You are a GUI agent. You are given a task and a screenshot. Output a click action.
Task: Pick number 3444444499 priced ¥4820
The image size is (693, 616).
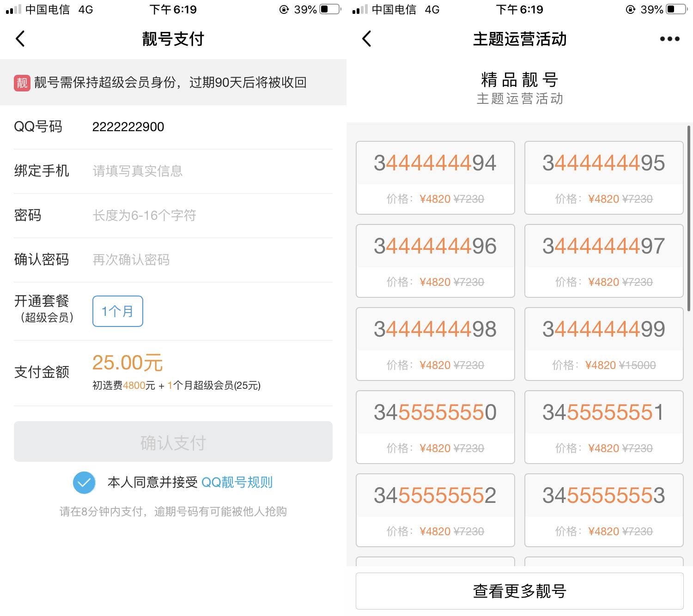click(604, 344)
